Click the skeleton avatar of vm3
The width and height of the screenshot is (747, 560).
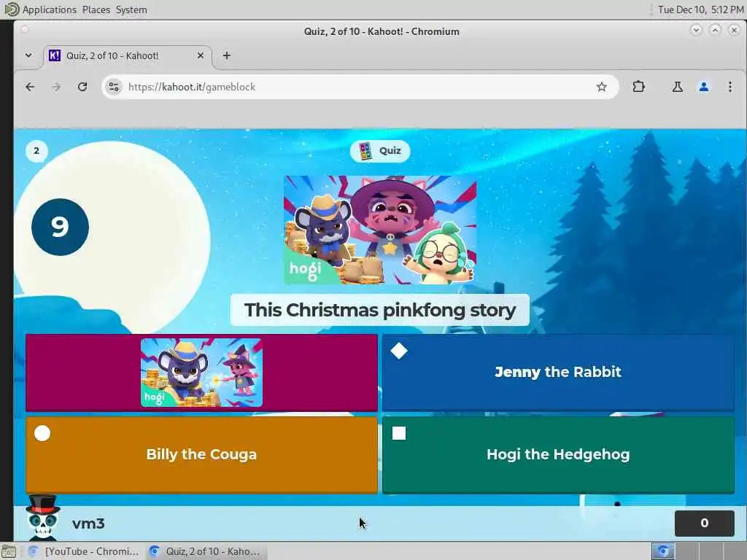[43, 518]
